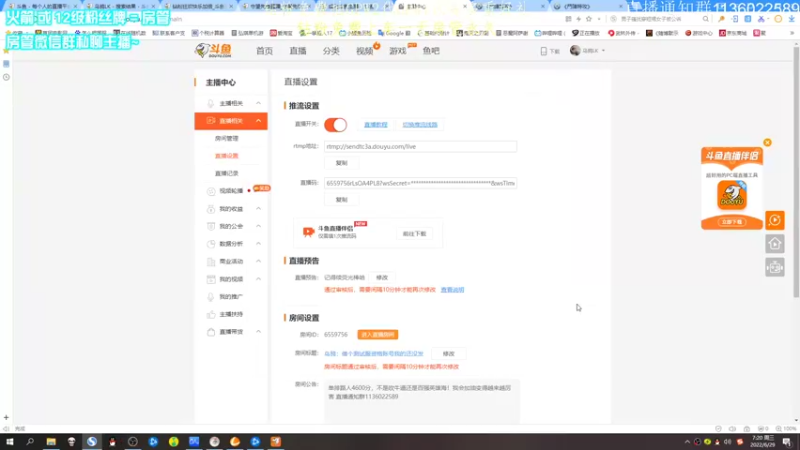The height and width of the screenshot is (450, 800).
Task: Open the dropdown arrow beside bookmark star
Action: (x=599, y=19)
